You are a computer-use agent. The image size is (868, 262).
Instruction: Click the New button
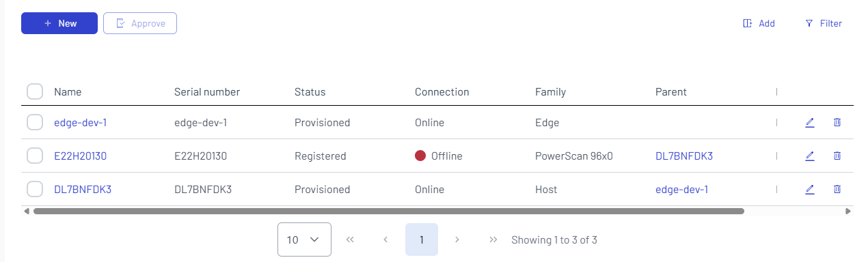[x=59, y=23]
